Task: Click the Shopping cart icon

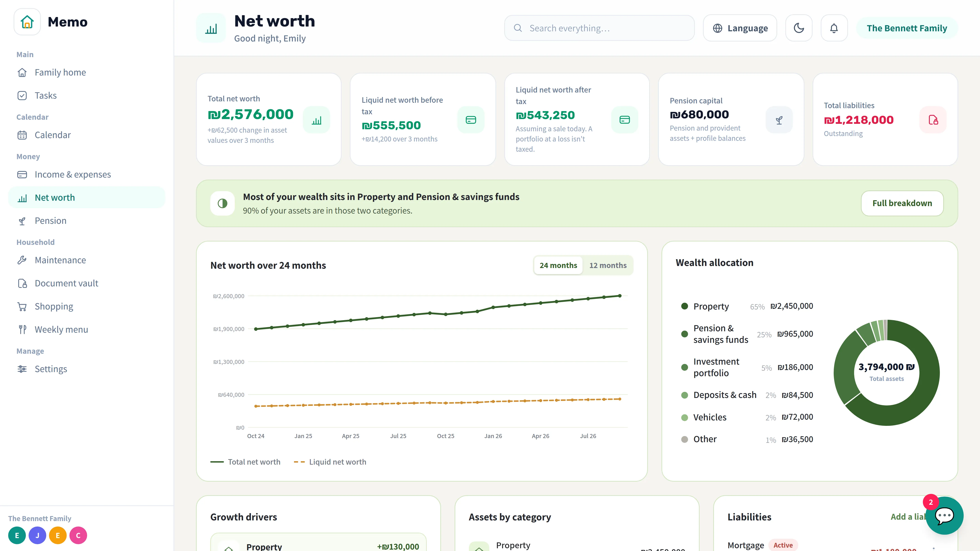Action: coord(22,307)
